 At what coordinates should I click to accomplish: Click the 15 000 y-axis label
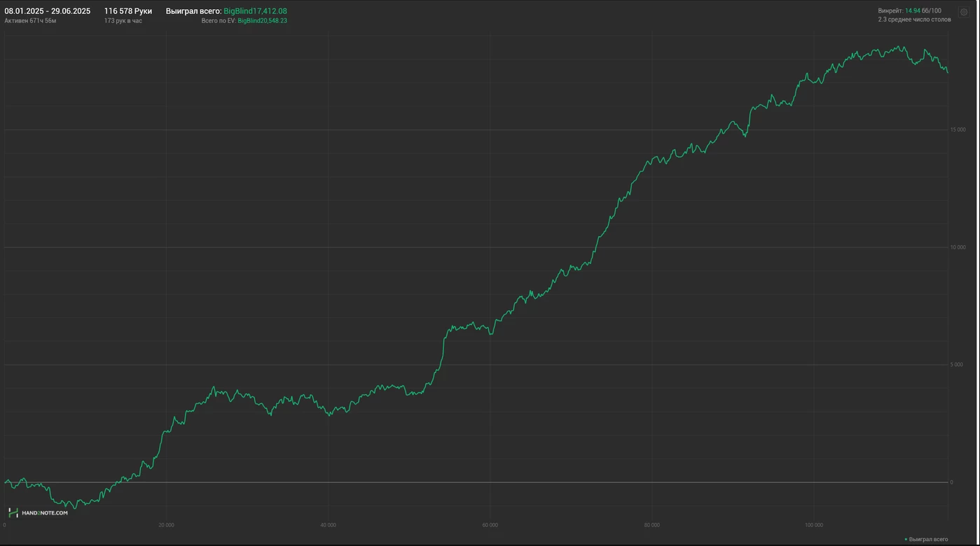[957, 129]
